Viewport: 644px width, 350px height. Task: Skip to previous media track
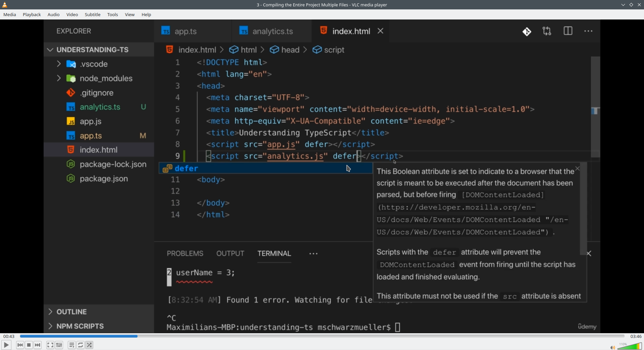(20, 345)
